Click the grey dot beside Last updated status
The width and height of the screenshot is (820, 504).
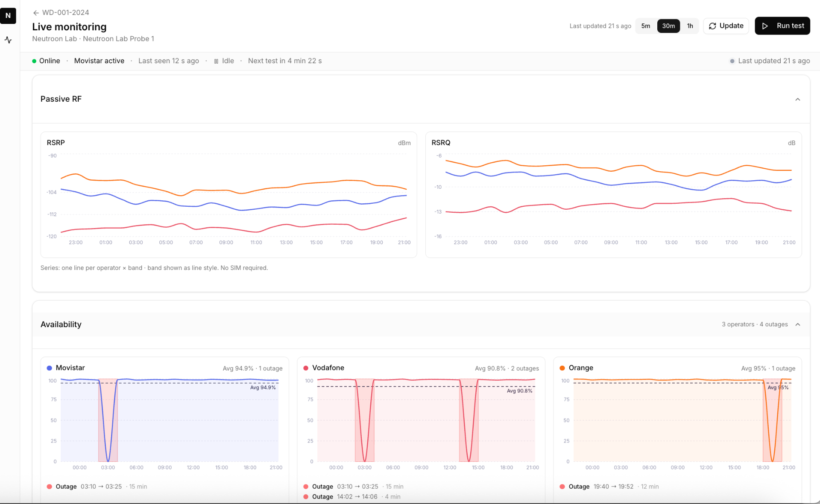(732, 61)
